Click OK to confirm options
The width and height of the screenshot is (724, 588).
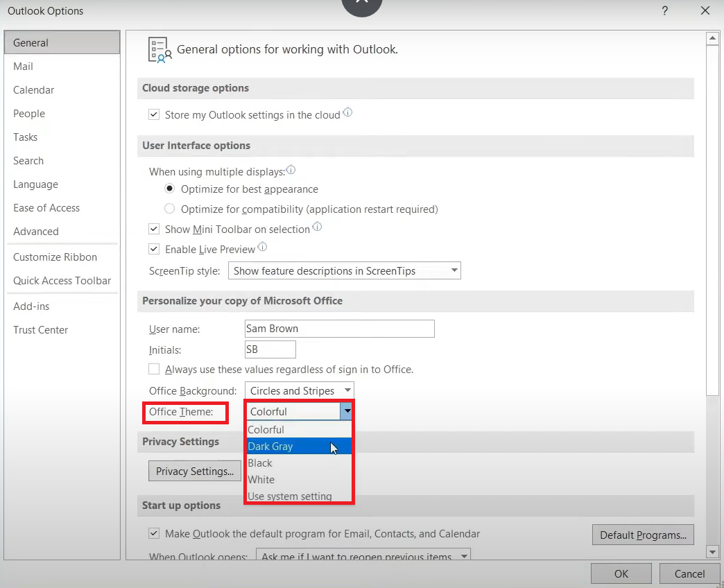pyautogui.click(x=621, y=573)
